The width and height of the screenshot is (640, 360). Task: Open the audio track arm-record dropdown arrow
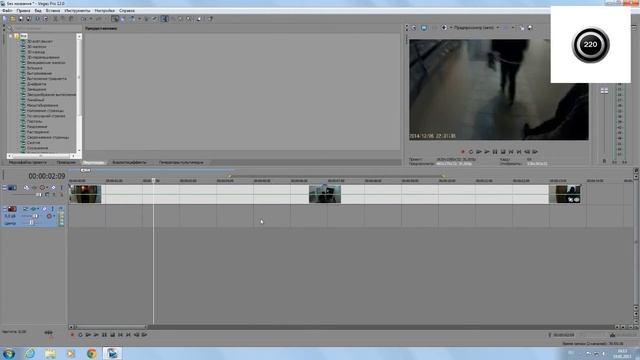pos(54,216)
